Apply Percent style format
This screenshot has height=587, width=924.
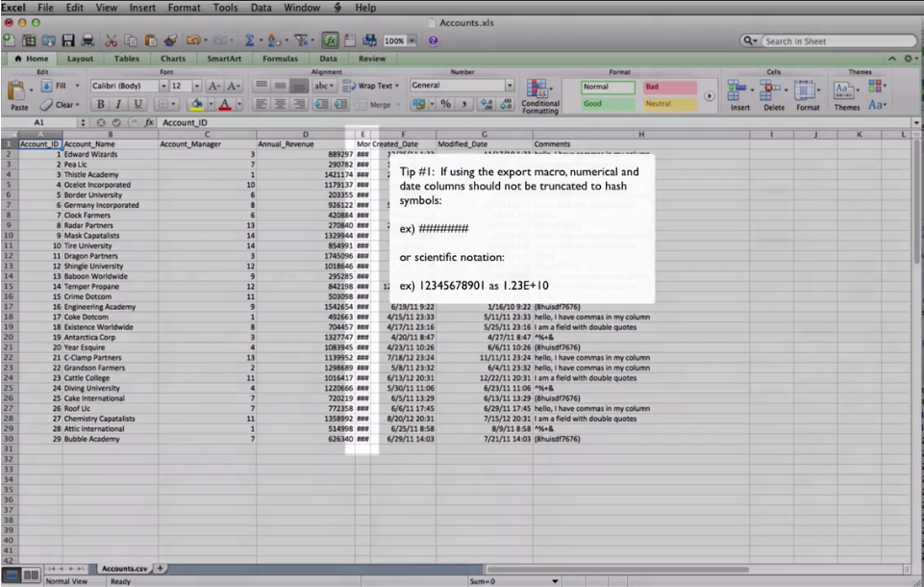(x=445, y=105)
